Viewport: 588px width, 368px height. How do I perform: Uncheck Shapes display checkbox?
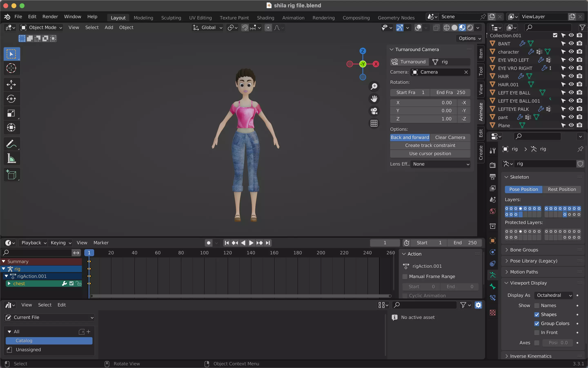pos(537,314)
